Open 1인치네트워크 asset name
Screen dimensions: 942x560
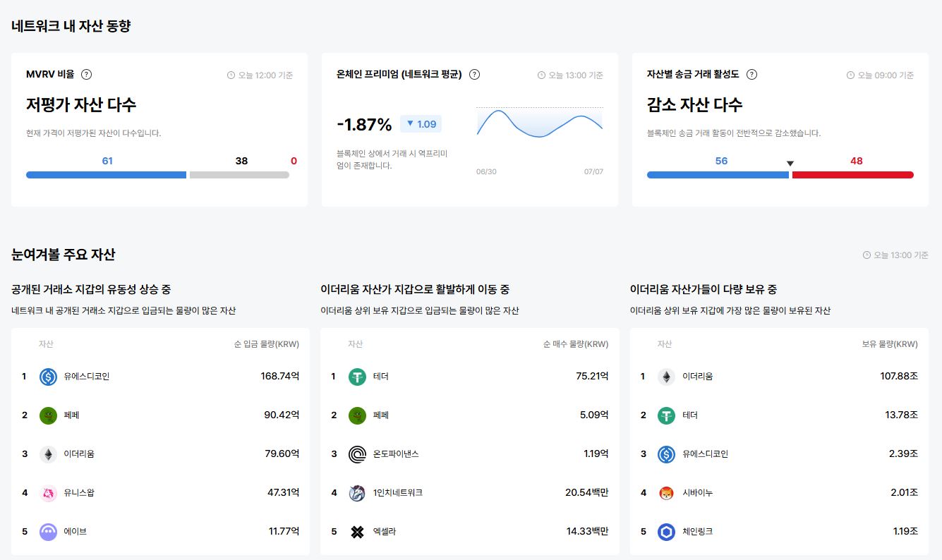click(x=398, y=492)
